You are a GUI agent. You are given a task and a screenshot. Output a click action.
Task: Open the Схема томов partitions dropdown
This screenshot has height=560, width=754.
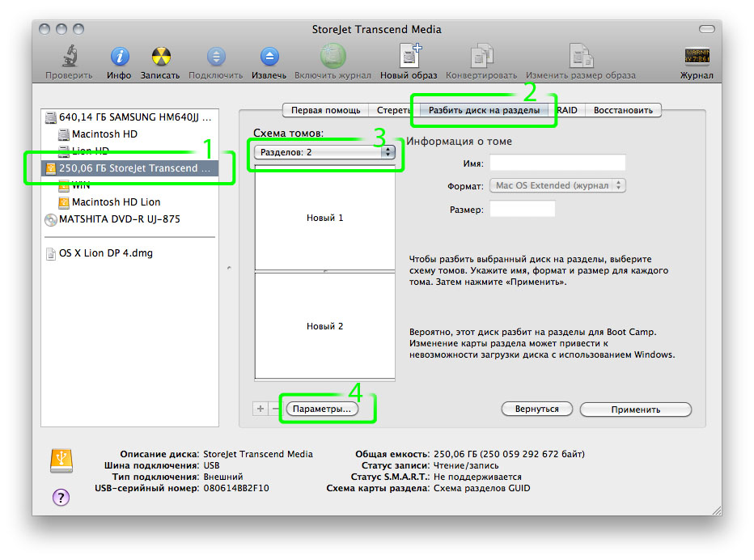[x=324, y=151]
